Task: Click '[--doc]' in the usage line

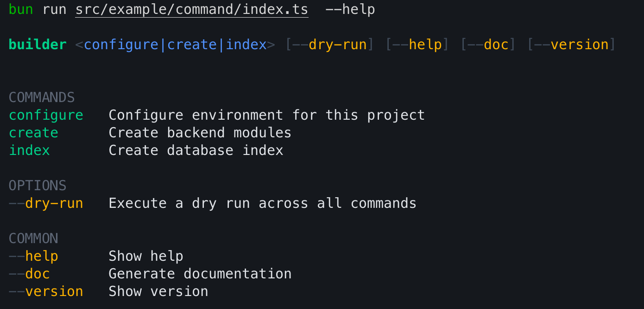Action: [488, 45]
